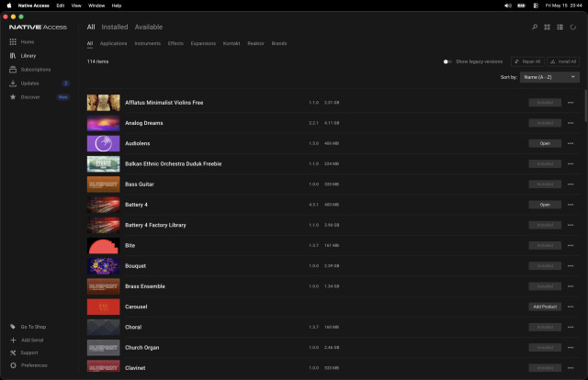Click the Audiolens product thumbnail

(x=104, y=143)
